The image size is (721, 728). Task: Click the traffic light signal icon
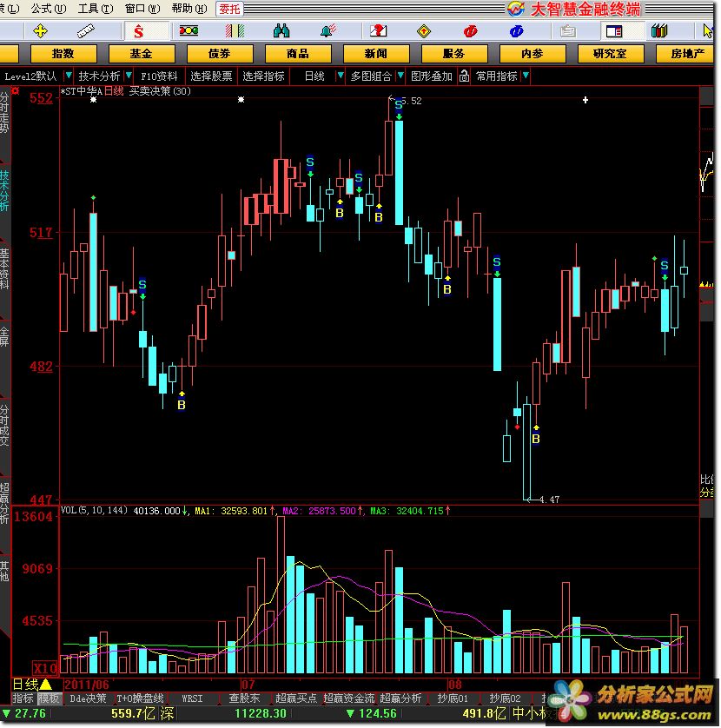click(189, 31)
